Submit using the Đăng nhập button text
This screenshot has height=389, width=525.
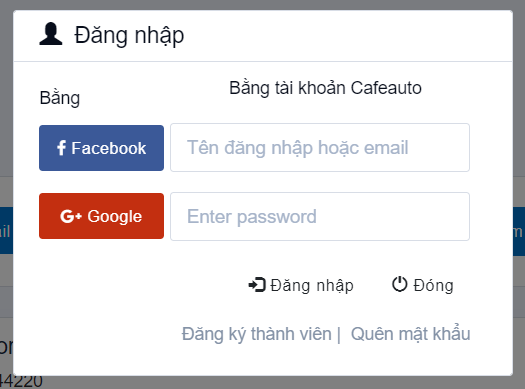[312, 286]
